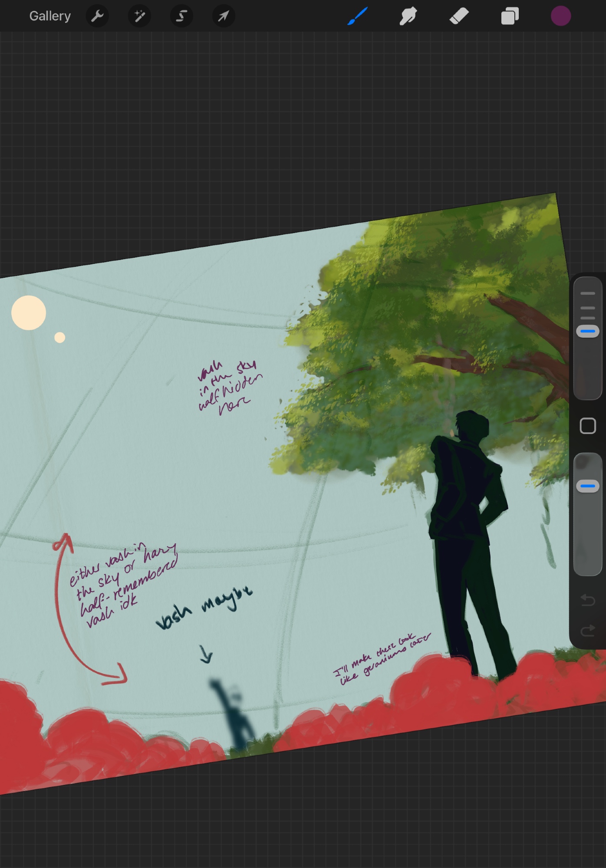Tap the small cream circle on canvas
606x868 pixels.
pyautogui.click(x=60, y=337)
